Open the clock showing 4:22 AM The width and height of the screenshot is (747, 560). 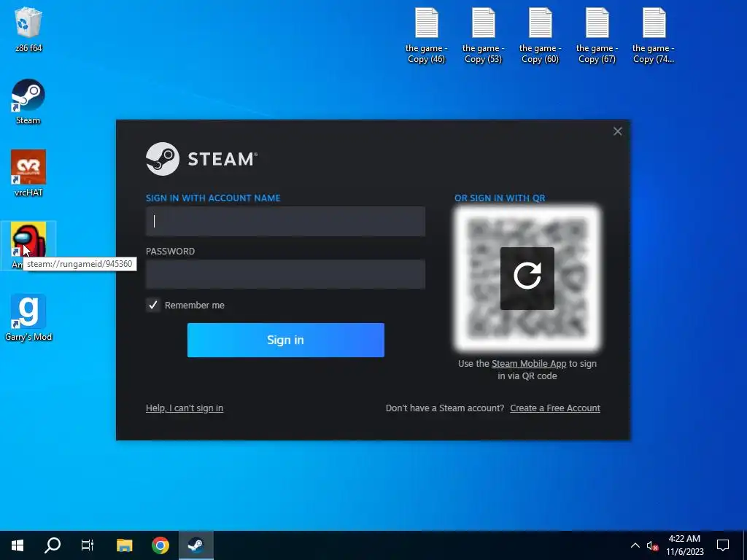point(684,545)
